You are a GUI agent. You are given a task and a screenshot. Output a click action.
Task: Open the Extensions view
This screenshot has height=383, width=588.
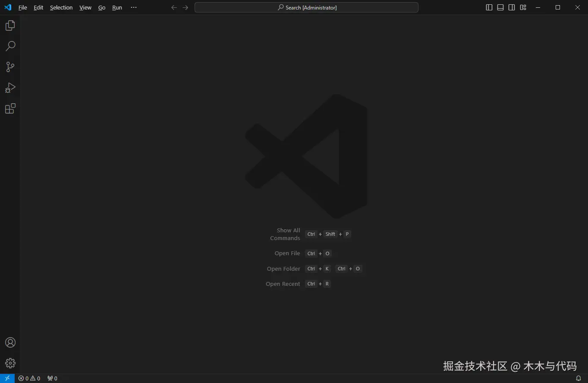click(x=10, y=108)
